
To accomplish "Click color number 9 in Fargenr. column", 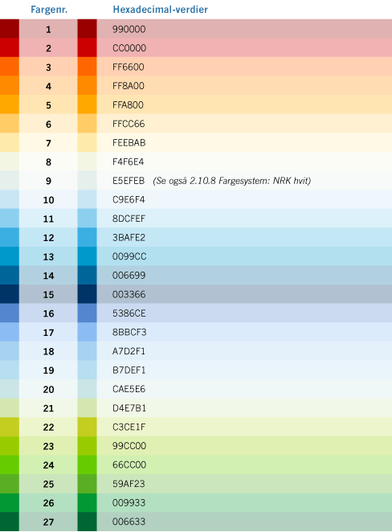I will point(48,181).
